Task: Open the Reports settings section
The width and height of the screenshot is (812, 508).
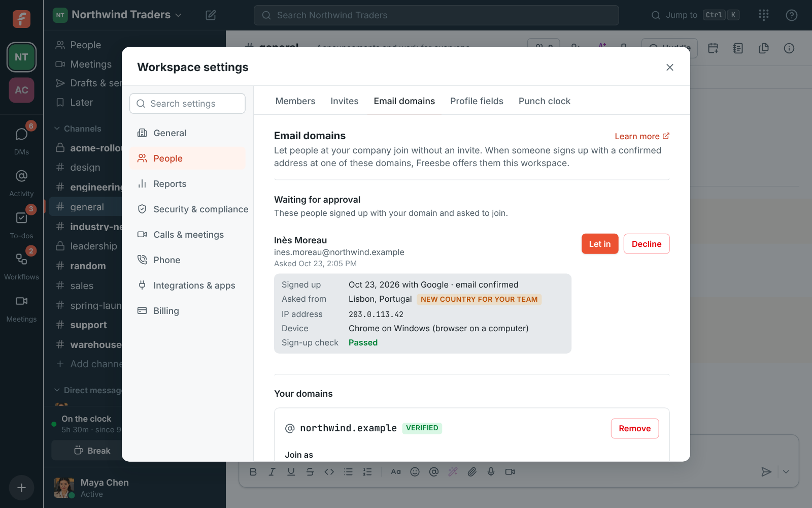Action: coord(187,184)
